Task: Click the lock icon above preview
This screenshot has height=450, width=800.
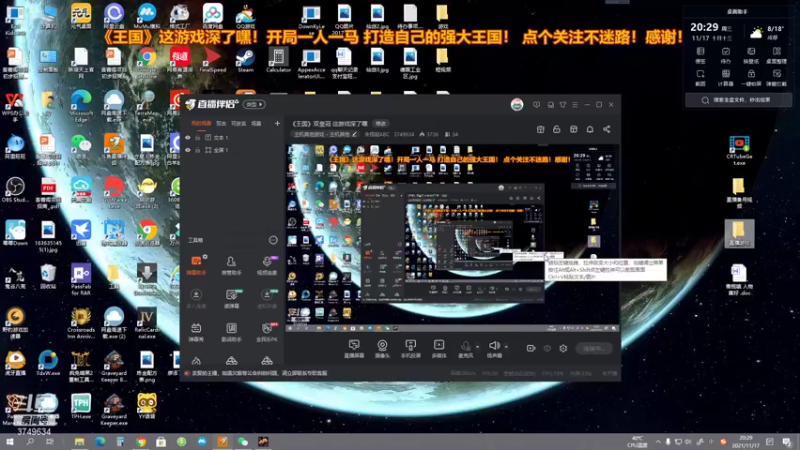Action: click(557, 130)
